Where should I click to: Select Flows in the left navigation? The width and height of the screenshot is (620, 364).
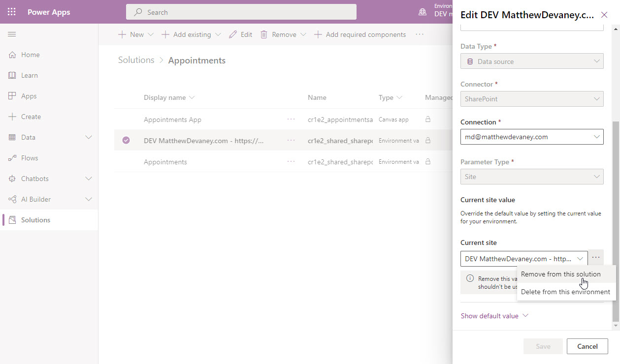(30, 157)
